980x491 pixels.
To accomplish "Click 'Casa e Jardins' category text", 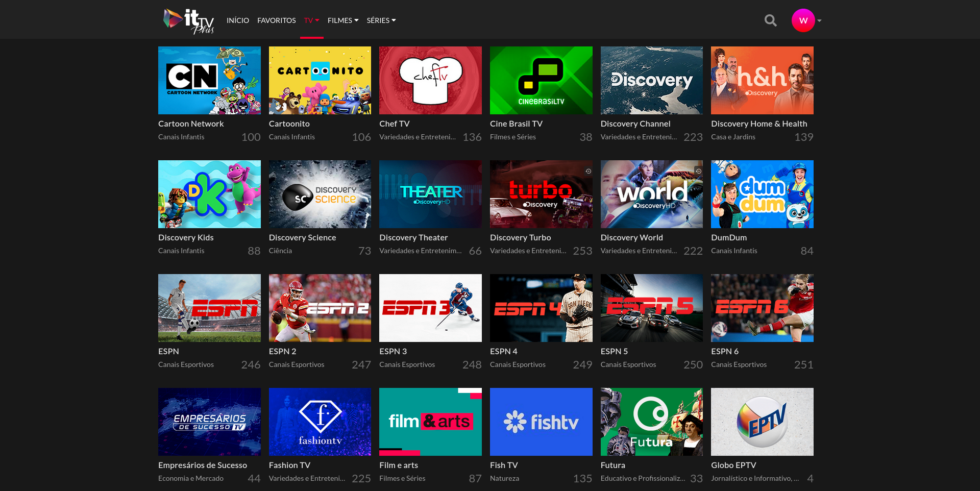I will pos(733,137).
